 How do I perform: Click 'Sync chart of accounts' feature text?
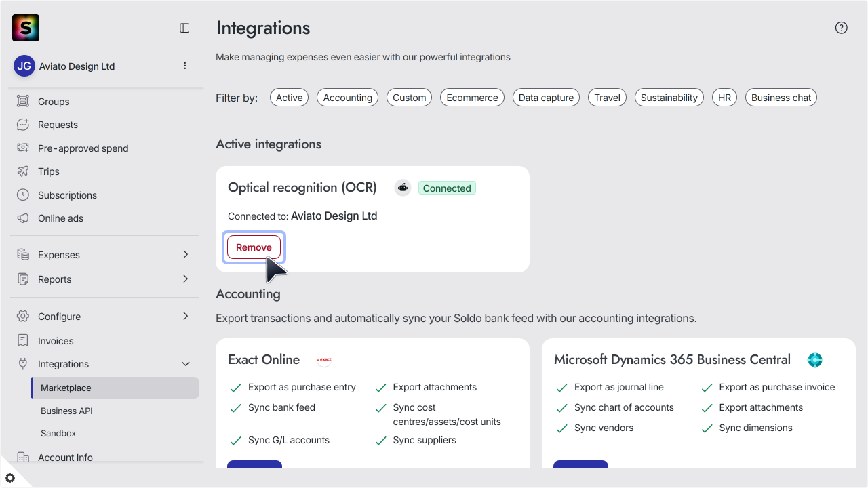[624, 407]
